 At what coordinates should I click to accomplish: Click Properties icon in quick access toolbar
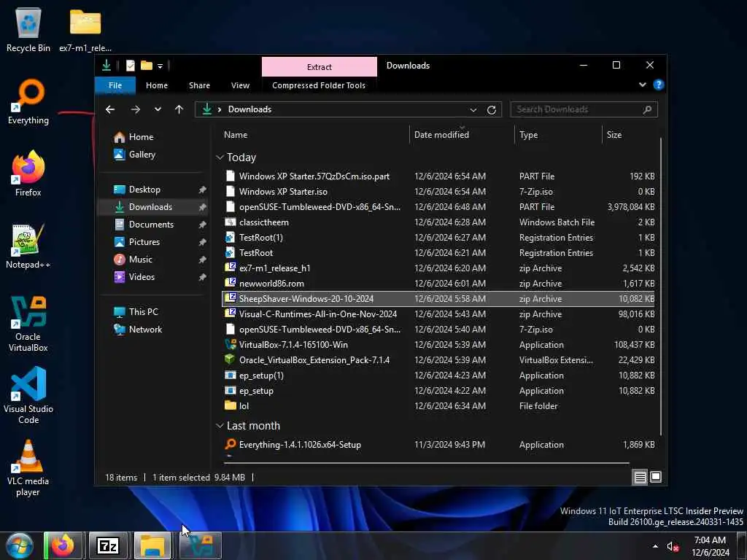(x=131, y=66)
